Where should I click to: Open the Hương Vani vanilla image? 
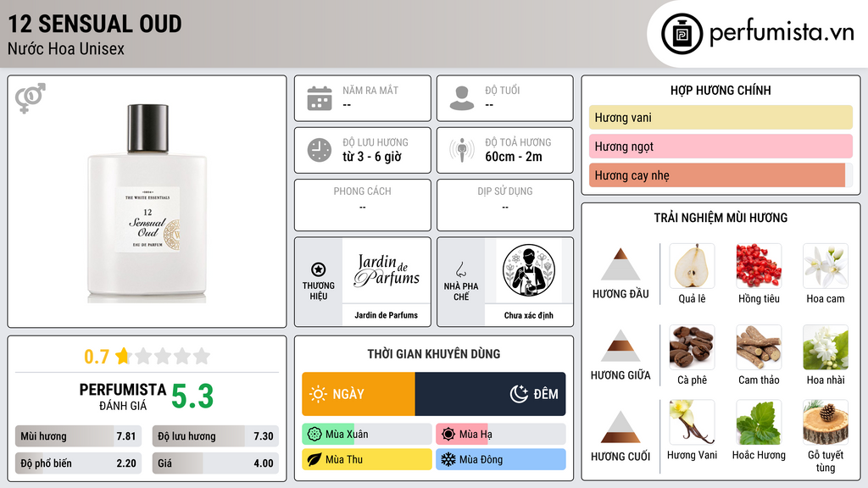[x=692, y=423]
